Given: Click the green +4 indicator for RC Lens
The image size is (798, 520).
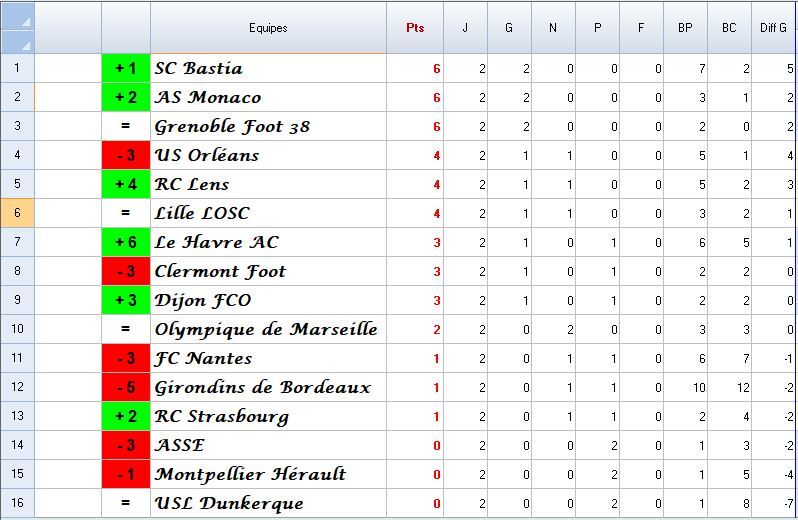Looking at the screenshot, I should pos(126,184).
